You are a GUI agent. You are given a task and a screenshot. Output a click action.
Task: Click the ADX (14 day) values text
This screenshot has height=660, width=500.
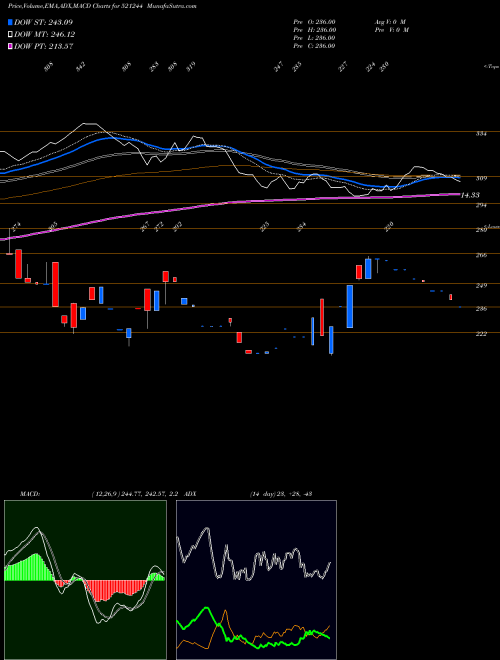coord(281,493)
